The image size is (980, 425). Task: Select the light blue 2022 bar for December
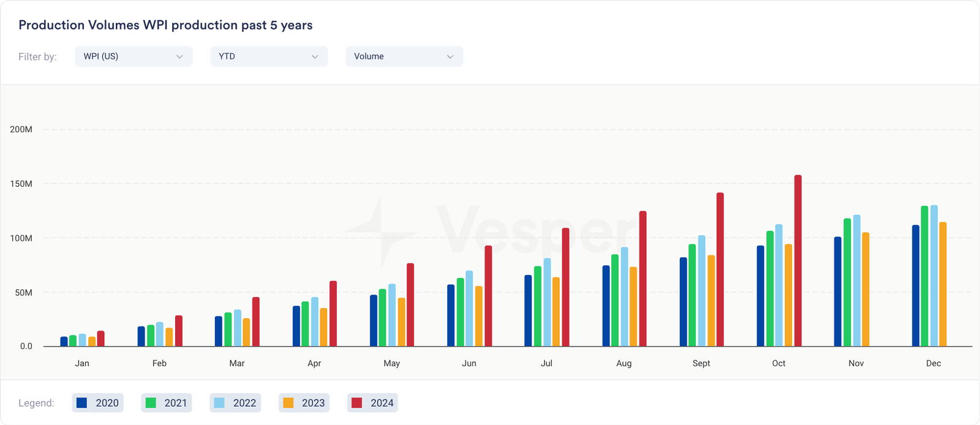click(934, 276)
